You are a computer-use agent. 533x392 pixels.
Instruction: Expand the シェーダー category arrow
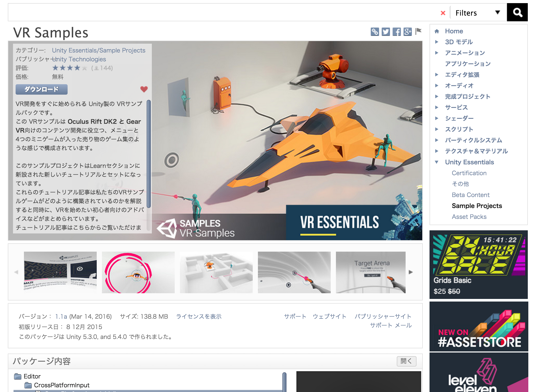[437, 118]
